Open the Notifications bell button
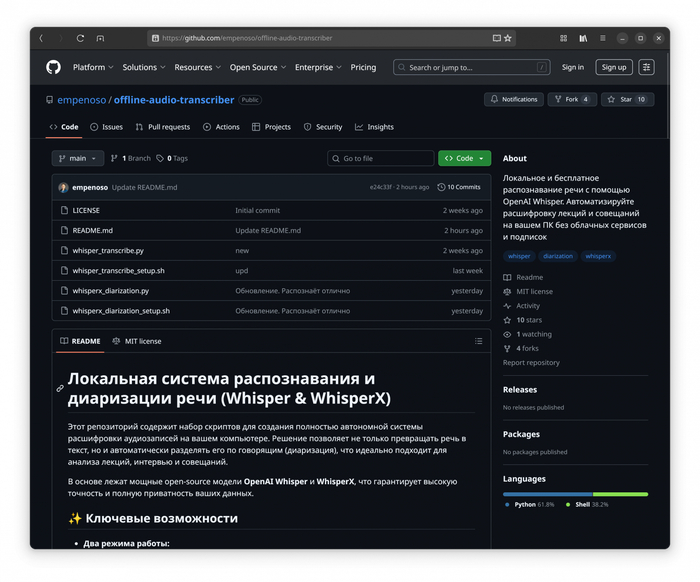The image size is (700, 582). tap(514, 100)
